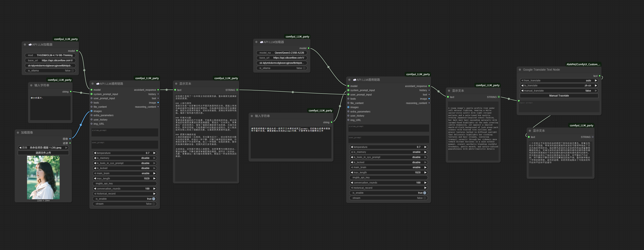Click the 输入字符串 node title with '请分析图片' text
Screen dimensions: 644x250
tap(42, 85)
